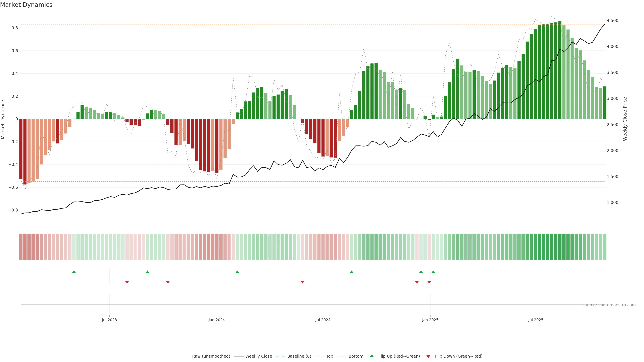Click the source: sharemaestro.com text

pyautogui.click(x=609, y=305)
